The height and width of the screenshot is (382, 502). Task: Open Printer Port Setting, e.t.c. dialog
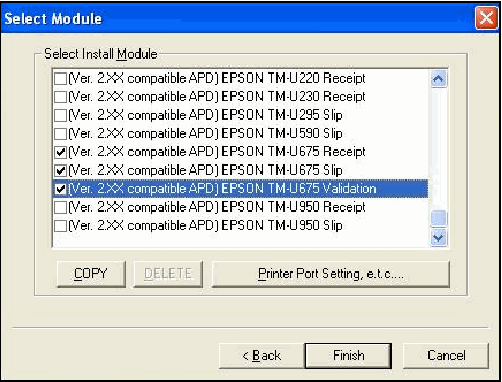pyautogui.click(x=331, y=274)
